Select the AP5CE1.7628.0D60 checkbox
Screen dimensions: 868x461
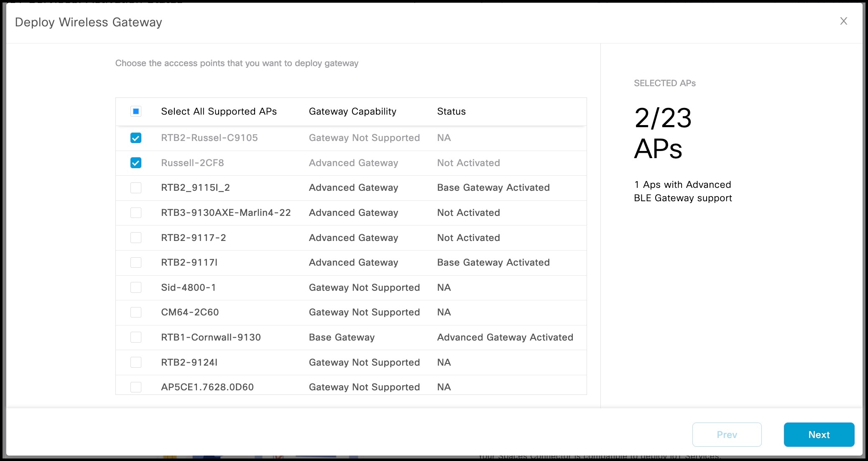(x=136, y=387)
